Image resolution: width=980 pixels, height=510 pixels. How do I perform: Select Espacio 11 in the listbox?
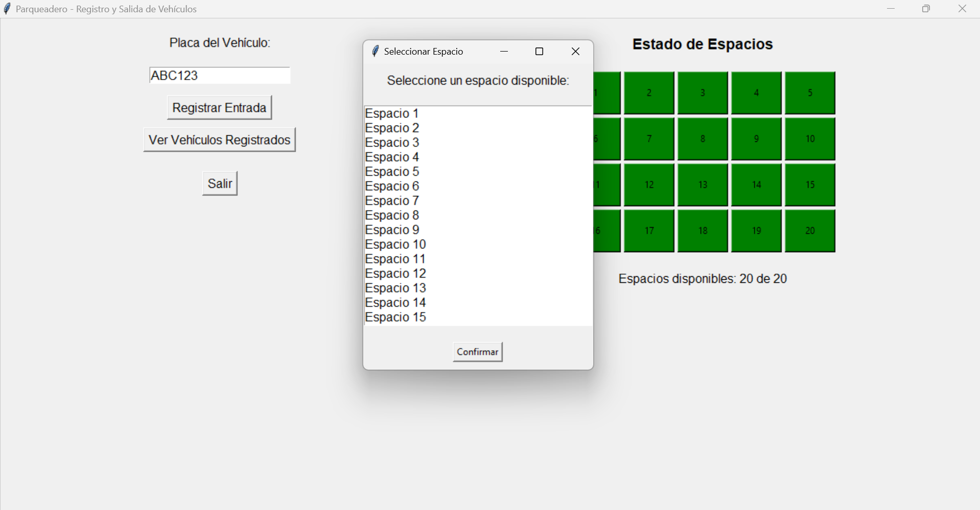pos(478,259)
